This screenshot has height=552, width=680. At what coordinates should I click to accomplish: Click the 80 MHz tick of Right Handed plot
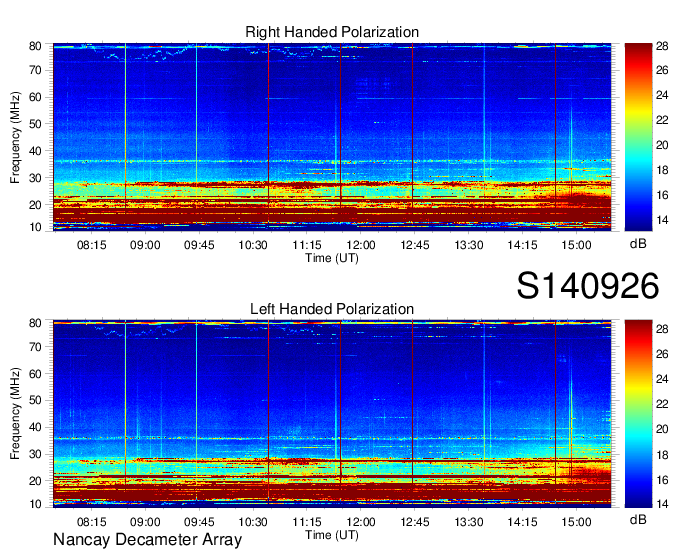coord(35,46)
